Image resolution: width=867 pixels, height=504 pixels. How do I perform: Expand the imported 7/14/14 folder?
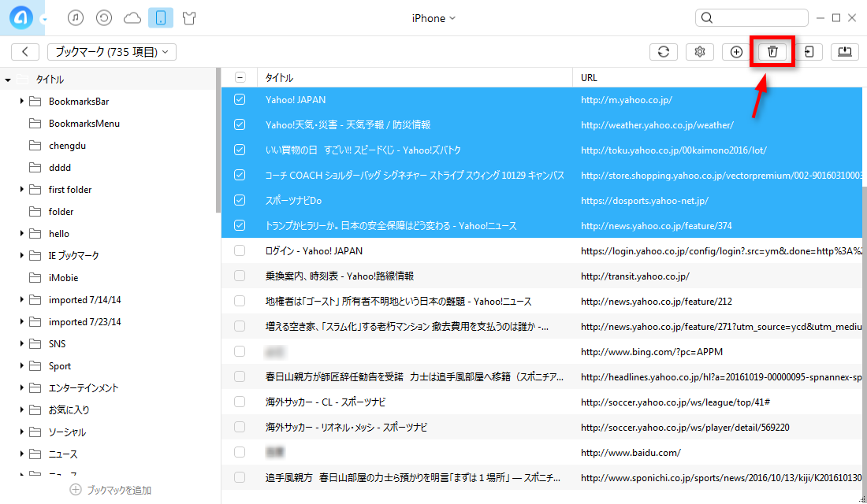21,299
